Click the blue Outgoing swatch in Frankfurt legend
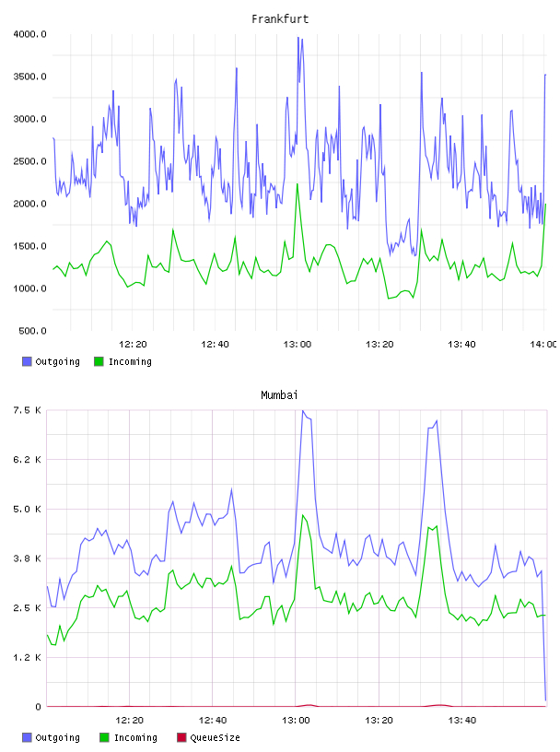560x752 pixels. [27, 361]
